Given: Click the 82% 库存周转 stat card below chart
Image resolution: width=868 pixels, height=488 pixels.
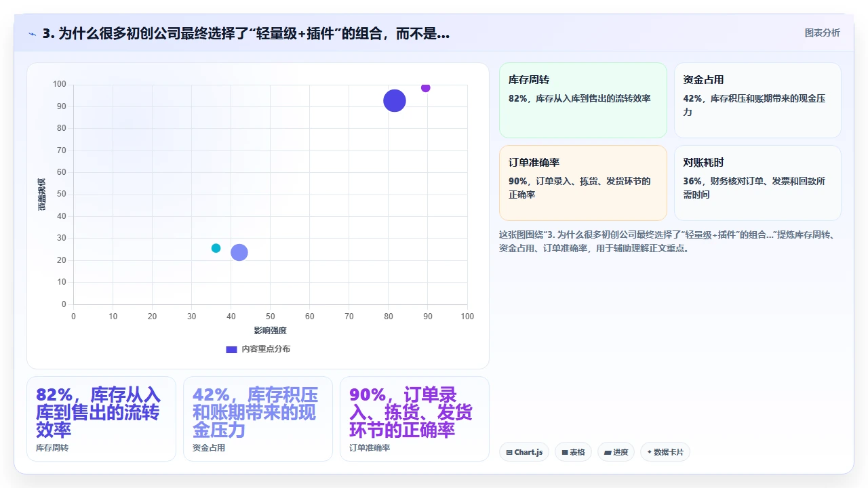Looking at the screenshot, I should [x=101, y=419].
